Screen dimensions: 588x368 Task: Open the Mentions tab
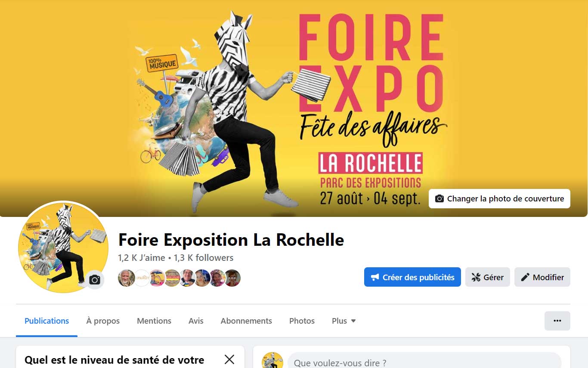point(154,321)
